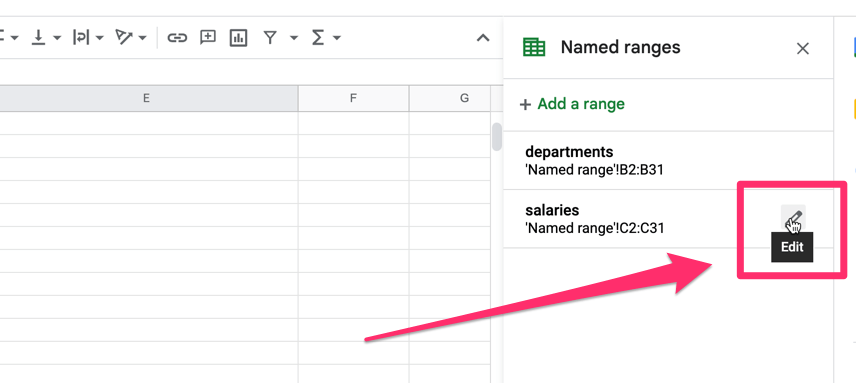Collapse the toolbar with the up chevron
This screenshot has width=856, height=383.
(x=483, y=38)
